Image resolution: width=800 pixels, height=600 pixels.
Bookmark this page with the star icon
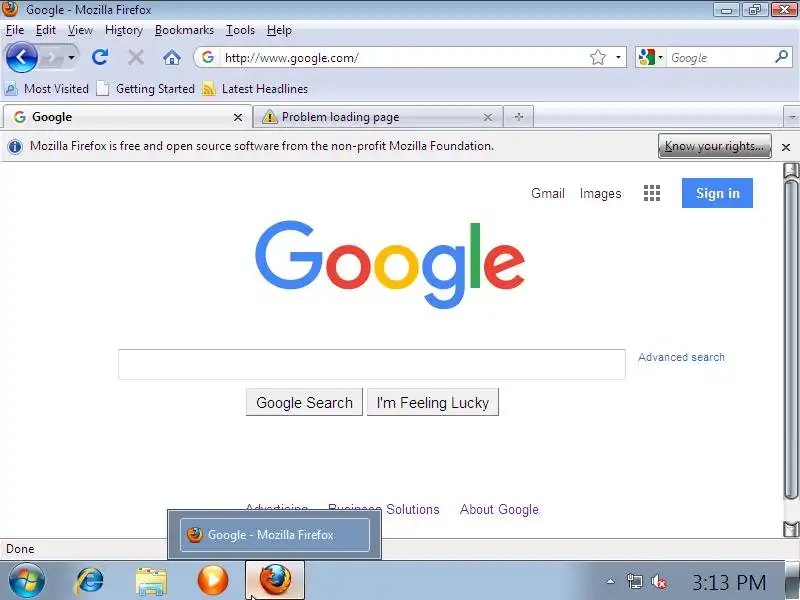click(x=597, y=57)
